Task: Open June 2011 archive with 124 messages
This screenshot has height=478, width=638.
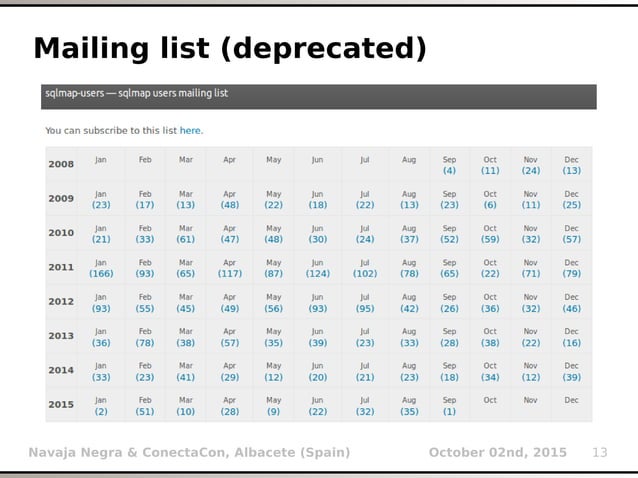Action: coord(317,274)
